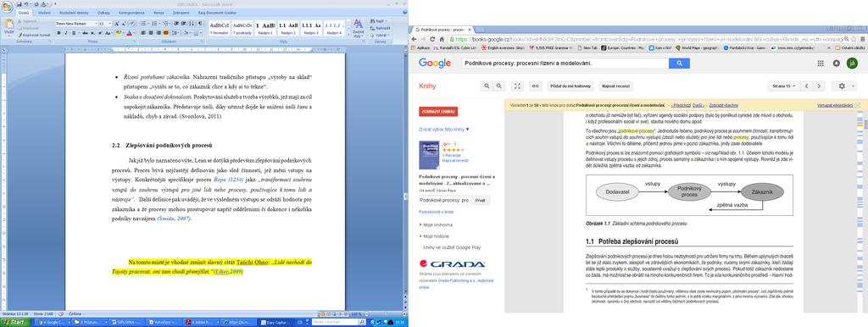Go to next page in book viewer
The height and width of the screenshot is (327, 868).
[x=819, y=86]
